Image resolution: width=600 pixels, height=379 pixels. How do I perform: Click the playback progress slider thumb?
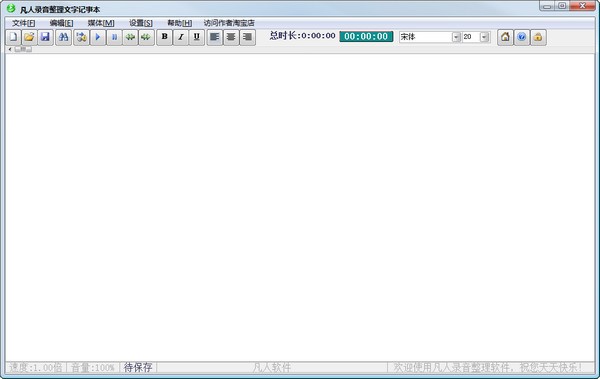pyautogui.click(x=23, y=49)
